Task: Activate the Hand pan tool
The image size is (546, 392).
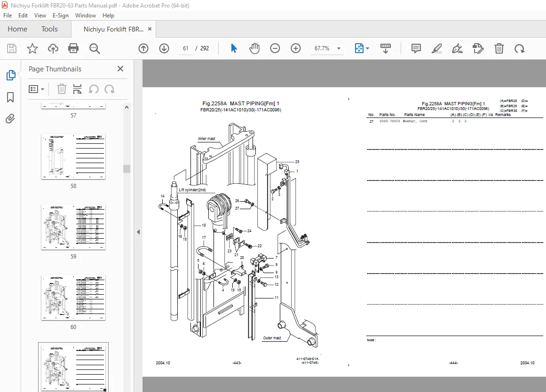Action: (254, 48)
